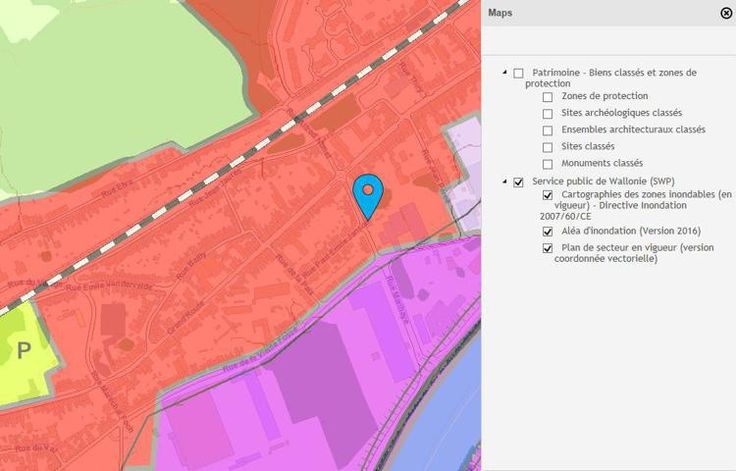Disable Cartographies des zones inondables layer
Screen dimensions: 736x471
[547, 194]
